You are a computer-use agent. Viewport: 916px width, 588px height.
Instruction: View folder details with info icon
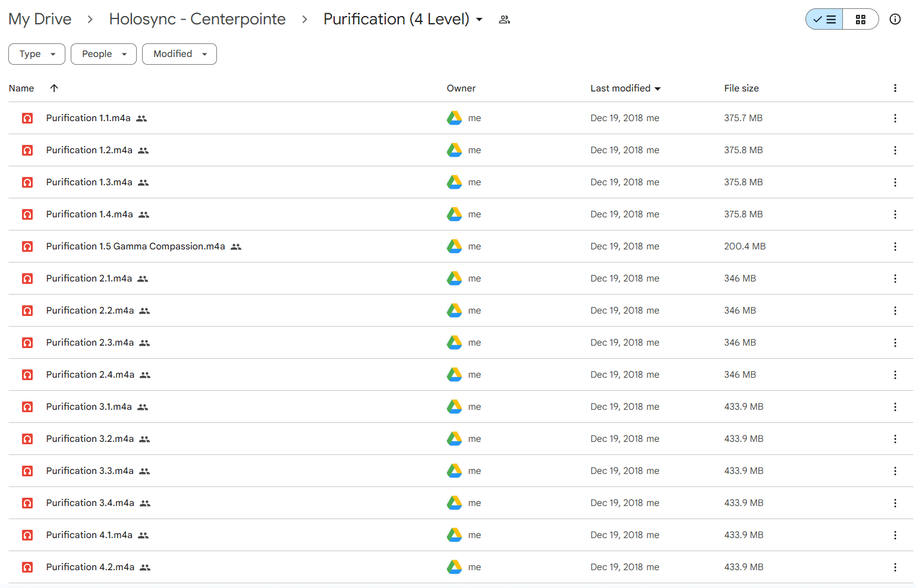(x=895, y=19)
